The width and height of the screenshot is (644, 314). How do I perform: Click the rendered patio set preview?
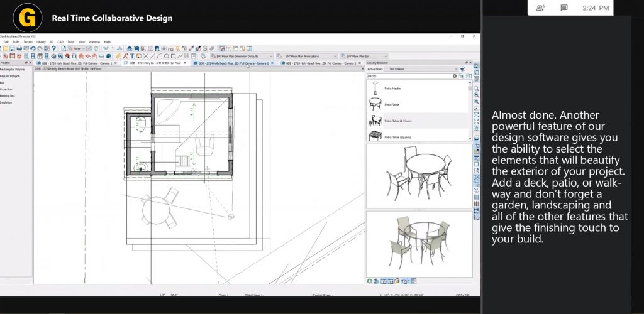click(x=419, y=244)
